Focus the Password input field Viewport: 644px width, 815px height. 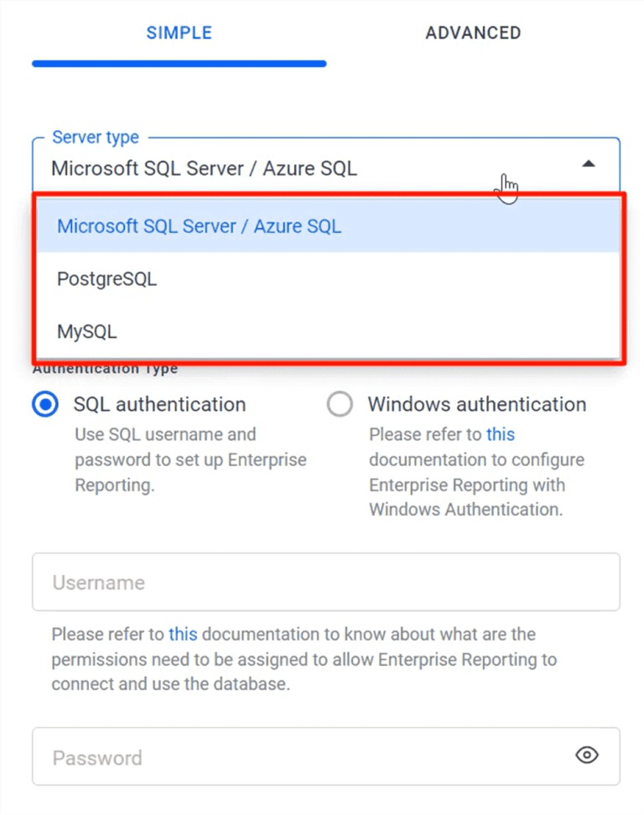pos(326,756)
